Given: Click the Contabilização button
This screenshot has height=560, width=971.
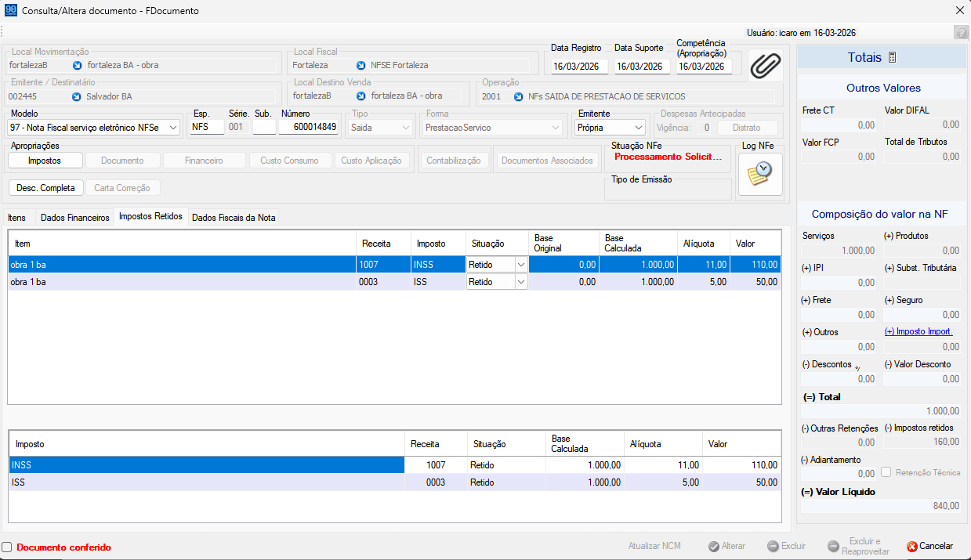Looking at the screenshot, I should [x=454, y=161].
